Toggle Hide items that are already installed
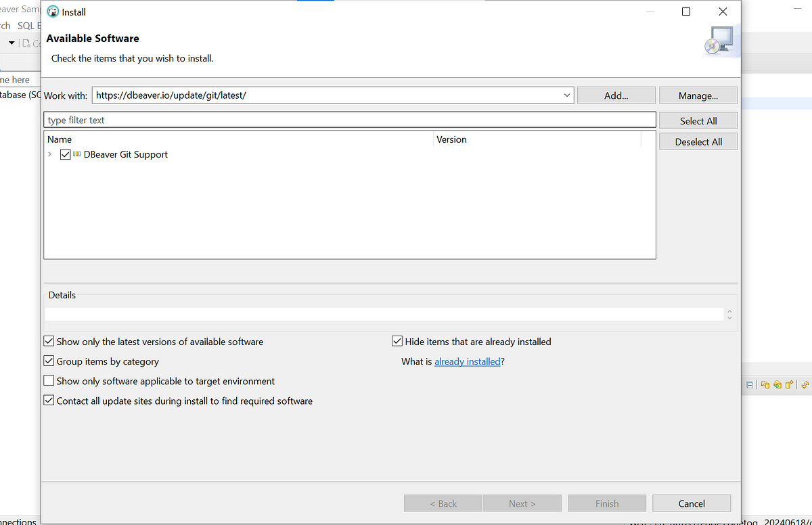 click(x=397, y=342)
